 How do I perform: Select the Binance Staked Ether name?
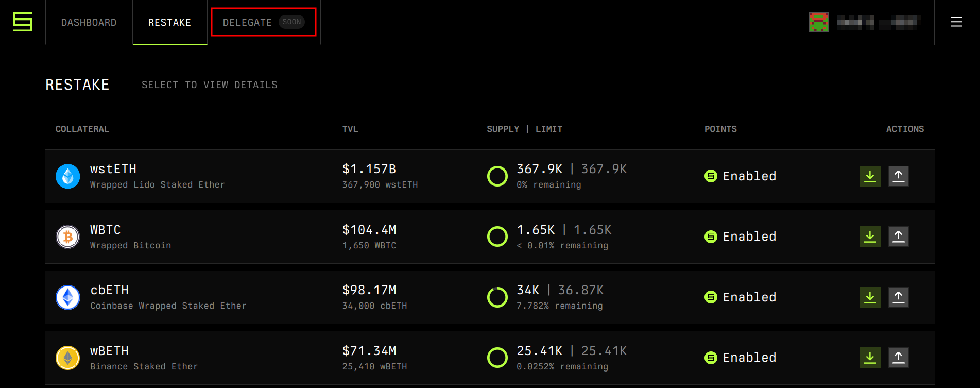click(144, 366)
